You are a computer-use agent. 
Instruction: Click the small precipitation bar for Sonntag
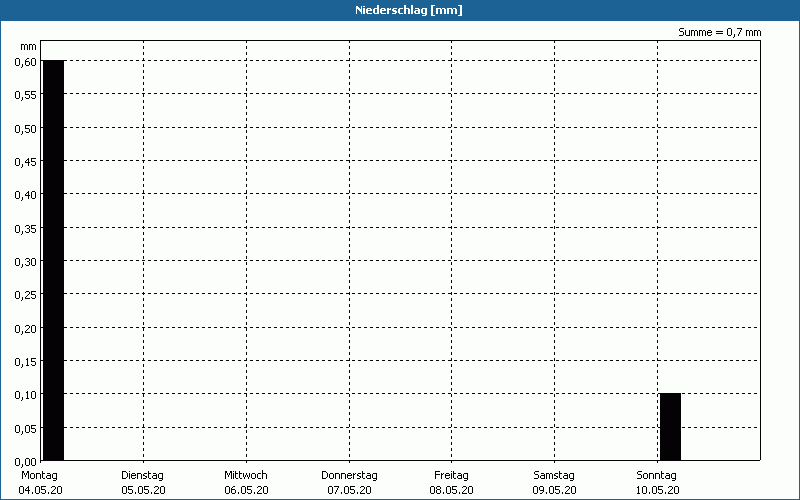pos(670,427)
